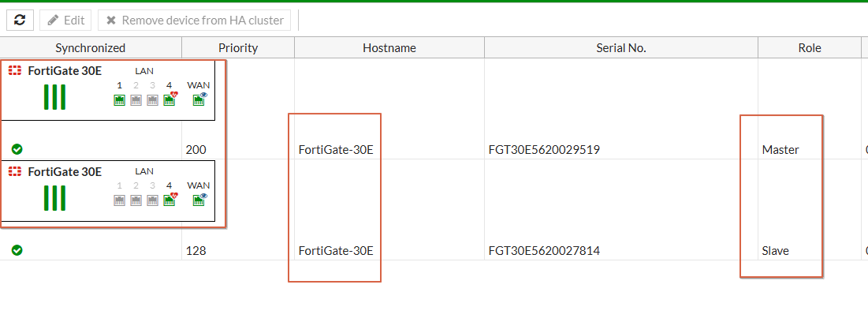Screen dimensions: 868x322
Task: Click synchronized checkmark in priority 200 row
Action: pos(17,149)
